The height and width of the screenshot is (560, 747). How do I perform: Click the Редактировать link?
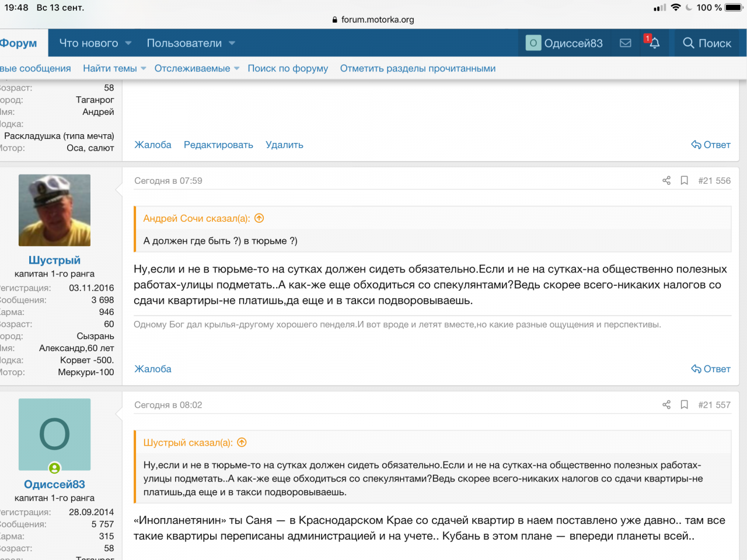[x=218, y=145]
